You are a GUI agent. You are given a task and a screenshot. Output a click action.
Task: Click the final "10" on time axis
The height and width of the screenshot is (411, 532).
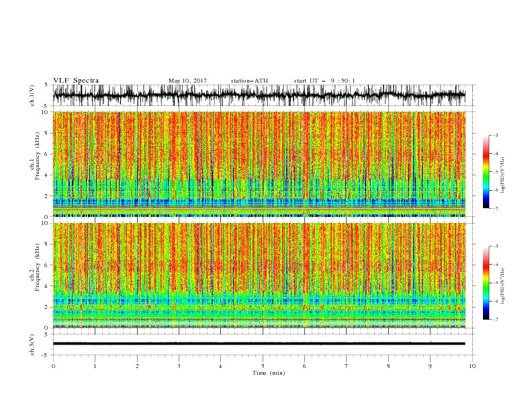[472, 366]
